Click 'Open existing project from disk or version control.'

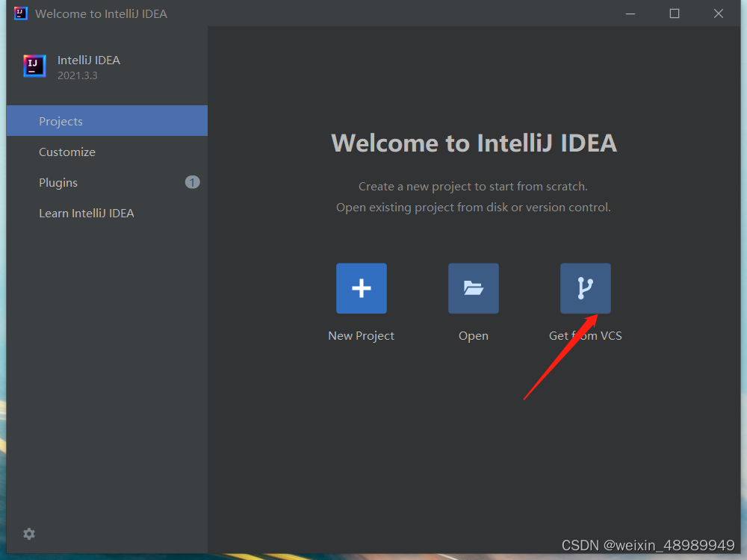click(x=473, y=207)
